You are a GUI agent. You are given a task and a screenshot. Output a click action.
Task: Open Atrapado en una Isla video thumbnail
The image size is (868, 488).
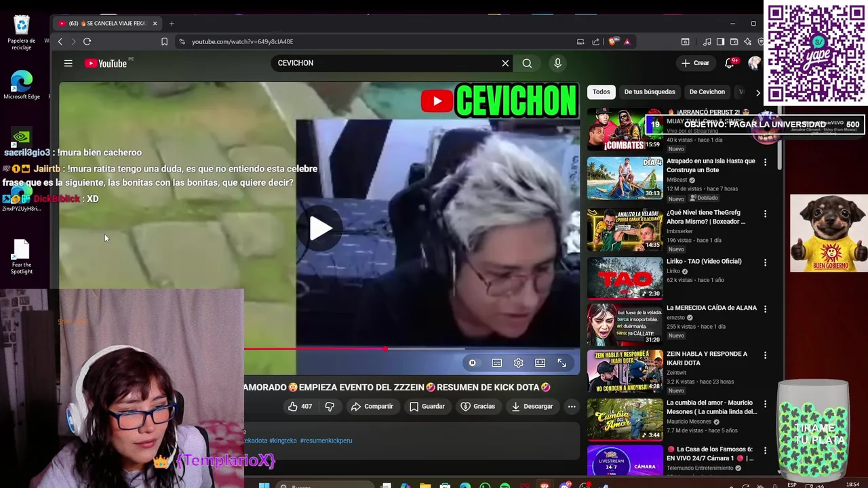625,178
